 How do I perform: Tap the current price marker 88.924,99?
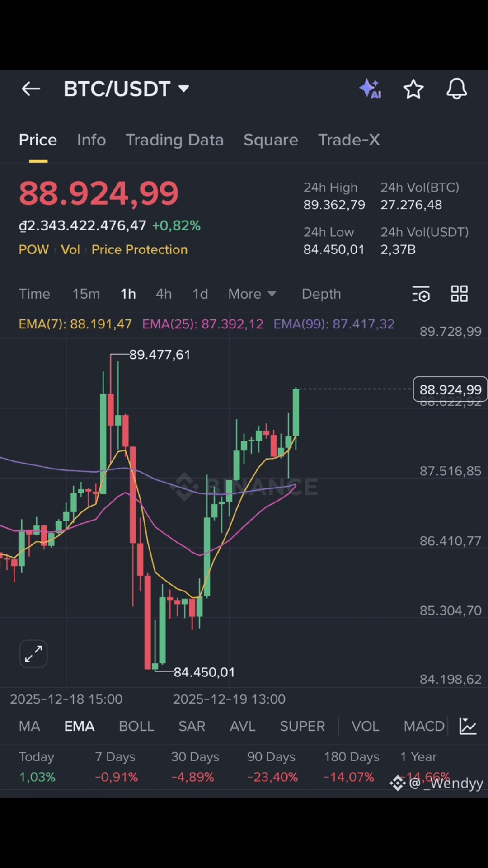[x=450, y=389]
